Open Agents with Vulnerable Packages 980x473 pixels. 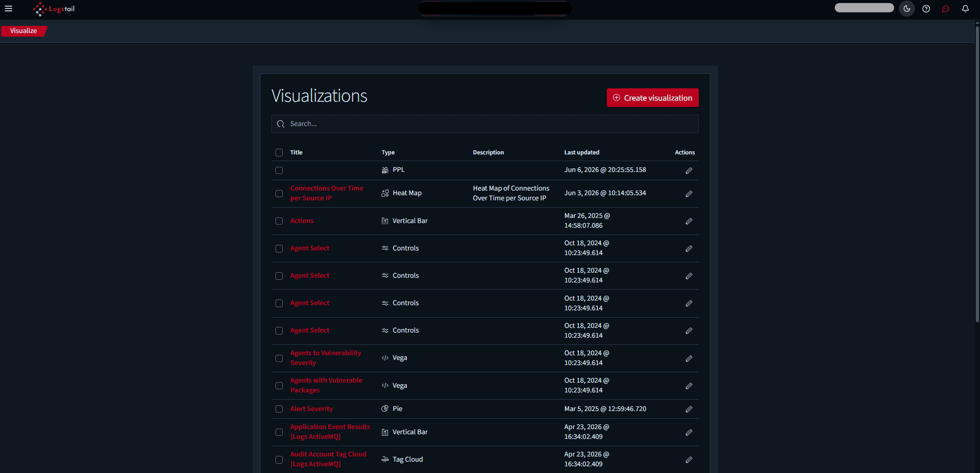pos(326,385)
